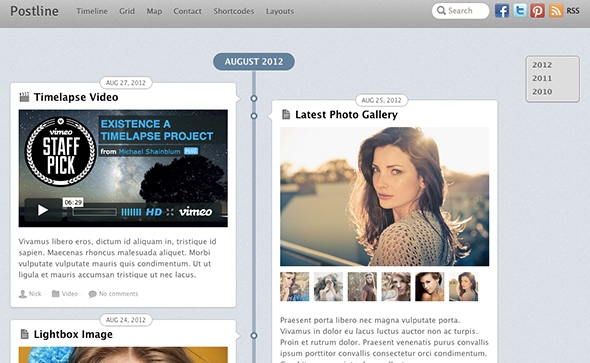This screenshot has height=363, width=590.
Task: Click the Latest Photo Gallery document icon
Action: pyautogui.click(x=286, y=114)
